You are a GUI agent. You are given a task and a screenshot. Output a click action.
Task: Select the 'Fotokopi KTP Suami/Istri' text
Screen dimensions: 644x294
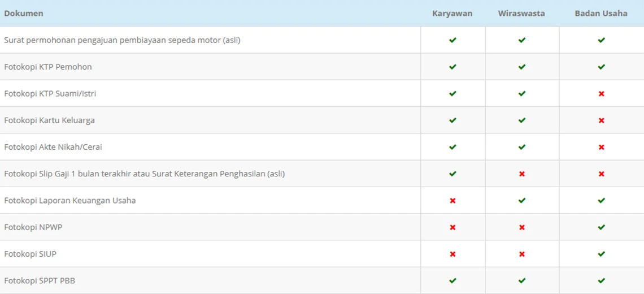pyautogui.click(x=50, y=94)
